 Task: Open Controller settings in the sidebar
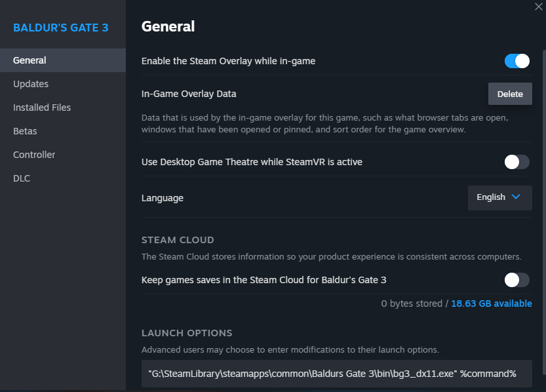34,155
